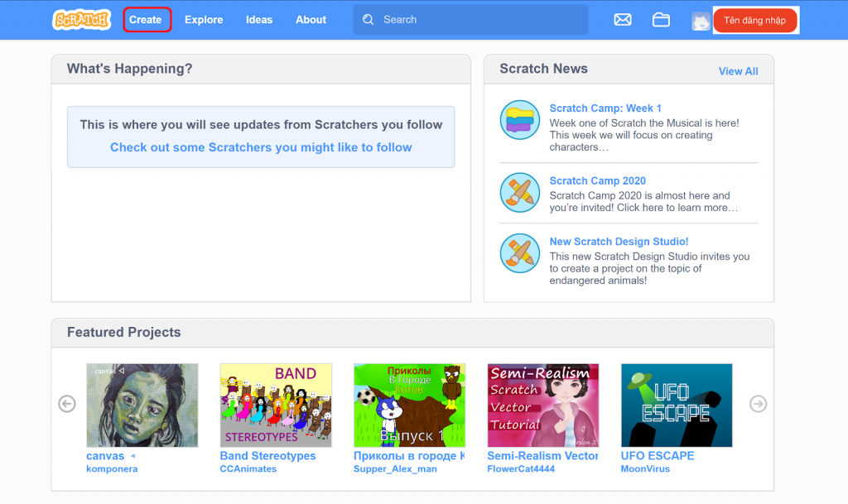Show previous featured projects arrow
Screen dimensions: 848x504
[x=67, y=404]
